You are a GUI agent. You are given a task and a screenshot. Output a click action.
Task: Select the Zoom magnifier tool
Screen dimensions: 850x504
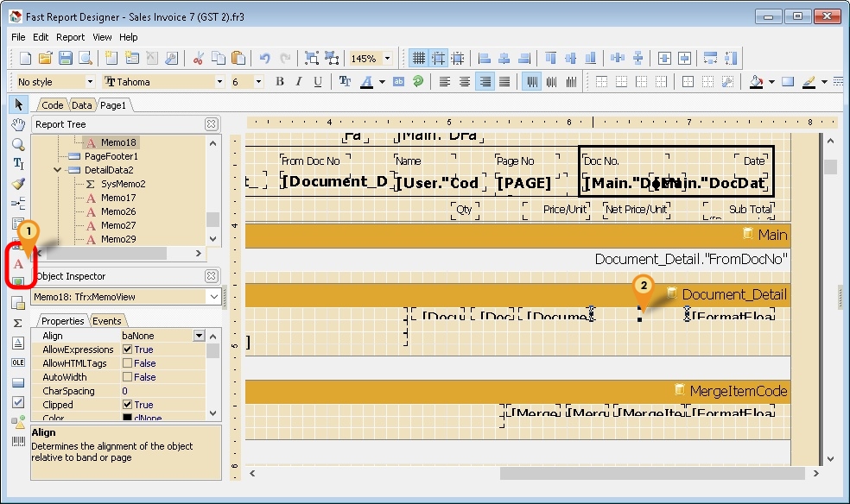tap(18, 144)
